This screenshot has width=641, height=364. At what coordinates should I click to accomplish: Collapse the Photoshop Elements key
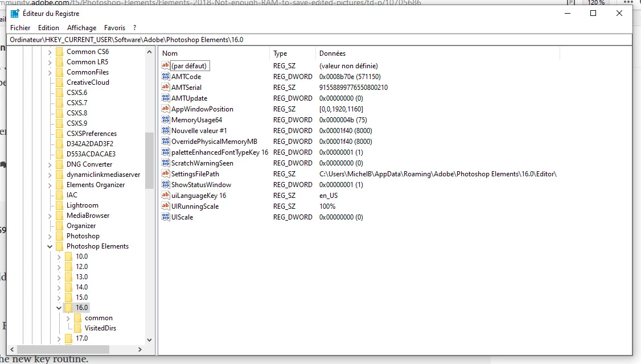(x=50, y=246)
